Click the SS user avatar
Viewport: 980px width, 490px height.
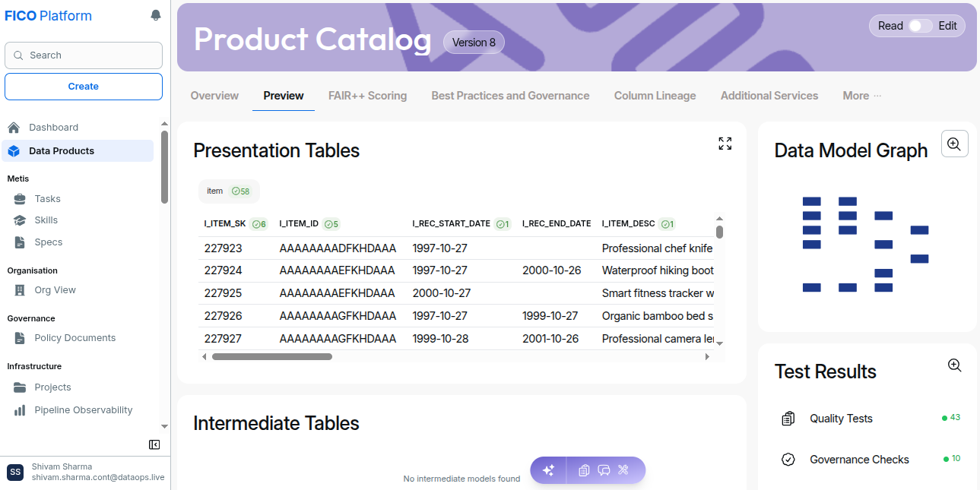coord(15,473)
